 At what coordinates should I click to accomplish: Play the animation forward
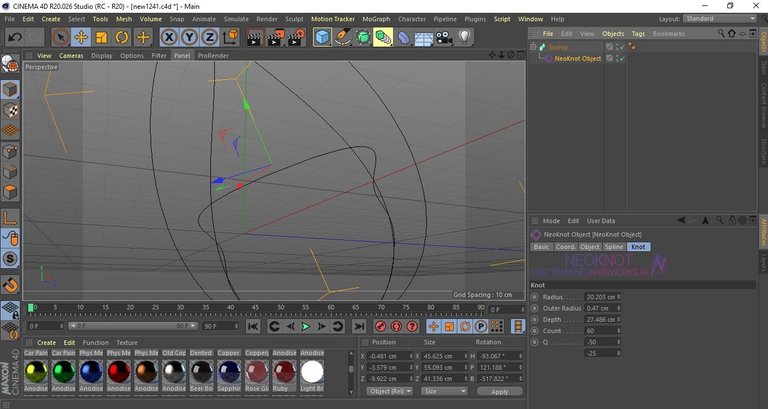pyautogui.click(x=306, y=326)
